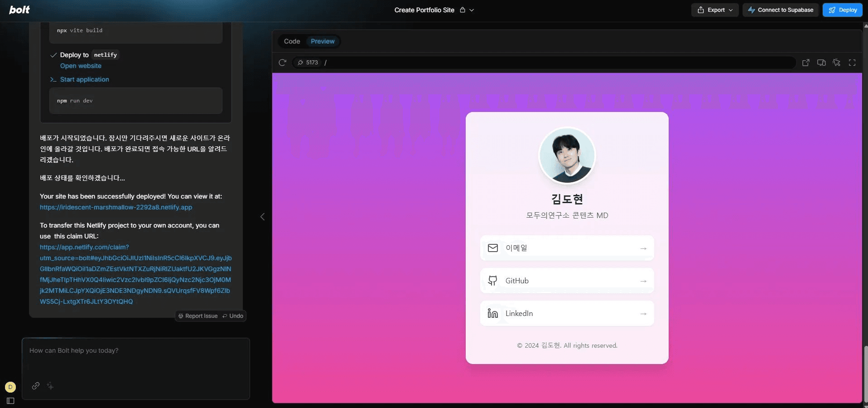This screenshot has height=408, width=868.
Task: Toggle the responsive device preview mode
Action: (821, 63)
